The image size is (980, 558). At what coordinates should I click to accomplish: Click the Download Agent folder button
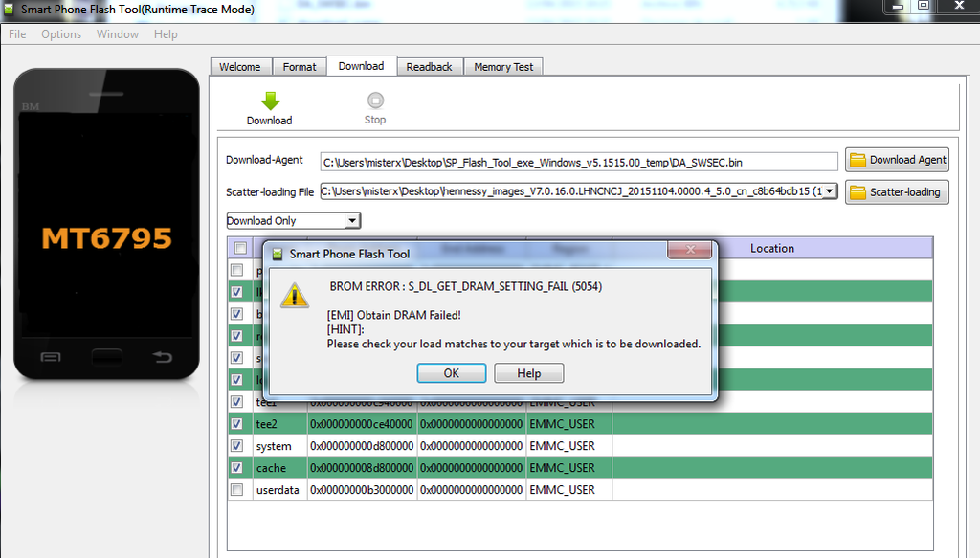click(x=897, y=160)
